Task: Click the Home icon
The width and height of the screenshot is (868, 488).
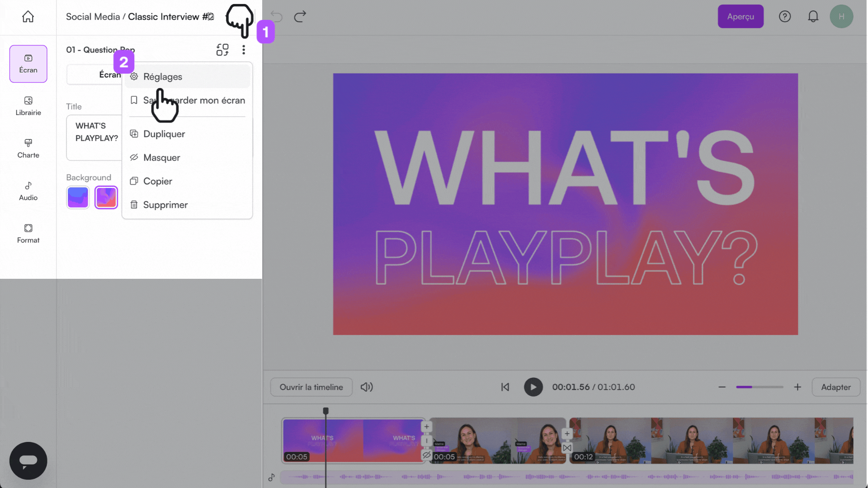Action: point(28,16)
